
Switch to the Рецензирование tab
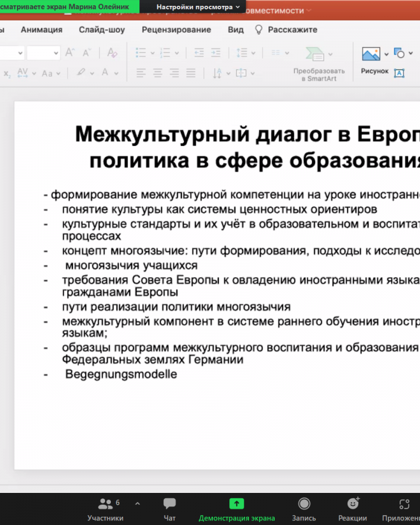coord(176,30)
